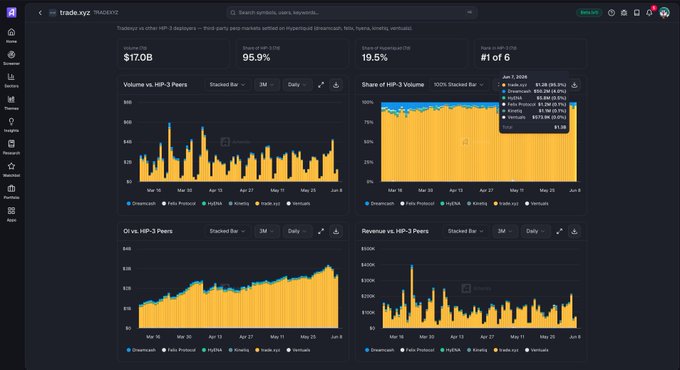Open 3M range dropdown in Revenue chart

tap(505, 232)
